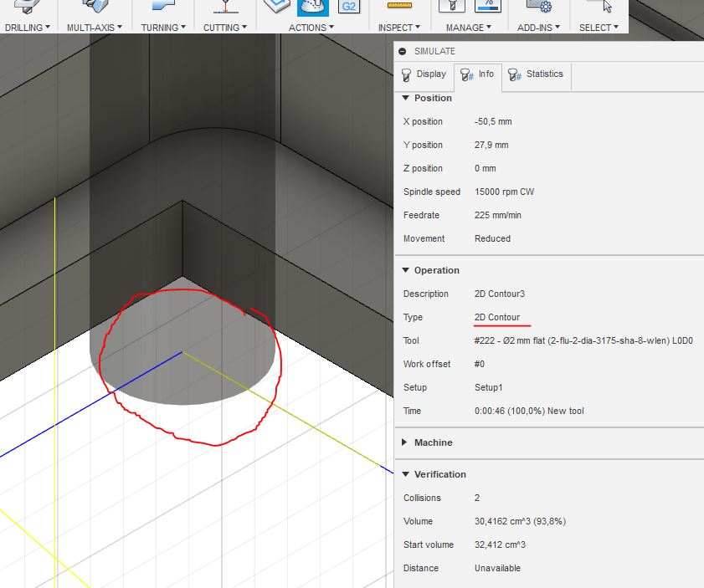Screen dimensions: 704x588
Task: Click the percentage-bar icon above Manage
Action: pos(487,6)
